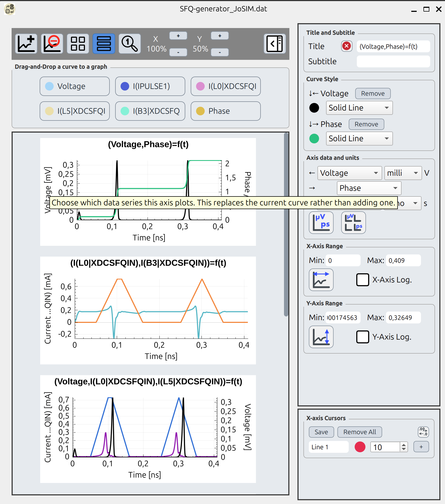Click the add new graph icon
Viewport: 445px width, 504px height.
pos(26,44)
